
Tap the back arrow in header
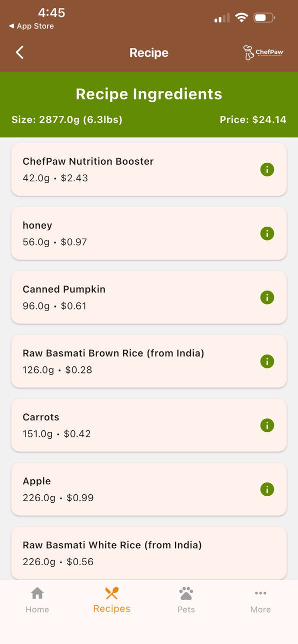pyautogui.click(x=19, y=52)
